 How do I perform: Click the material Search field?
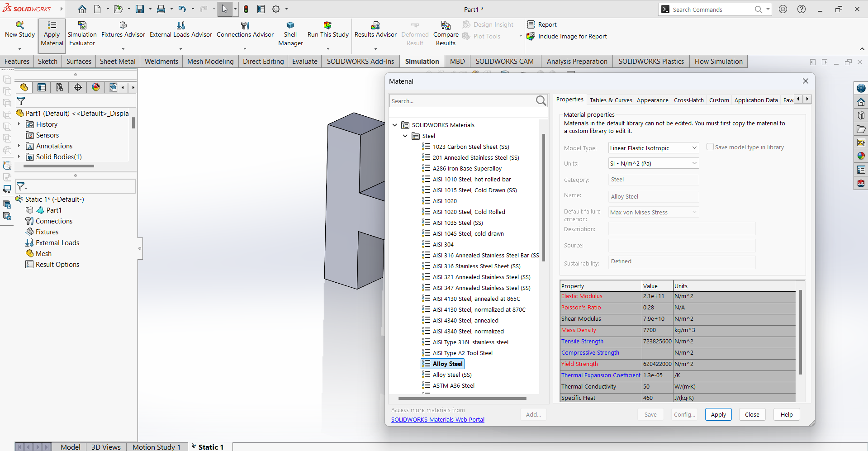click(462, 101)
